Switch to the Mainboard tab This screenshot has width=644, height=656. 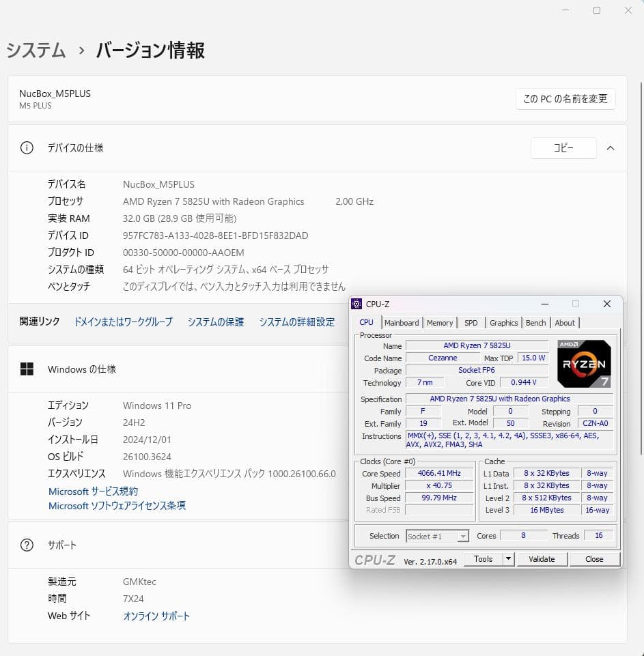402,322
